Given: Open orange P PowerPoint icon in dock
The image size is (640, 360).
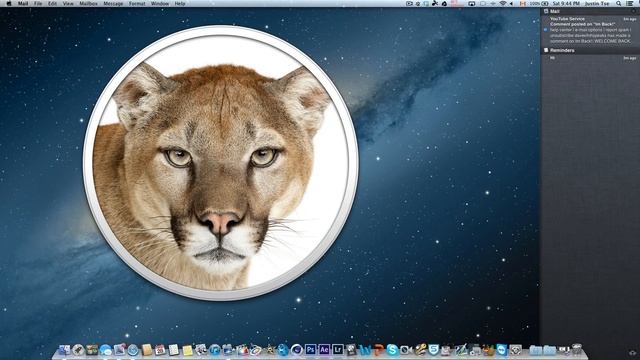Looking at the screenshot, I should [x=379, y=350].
